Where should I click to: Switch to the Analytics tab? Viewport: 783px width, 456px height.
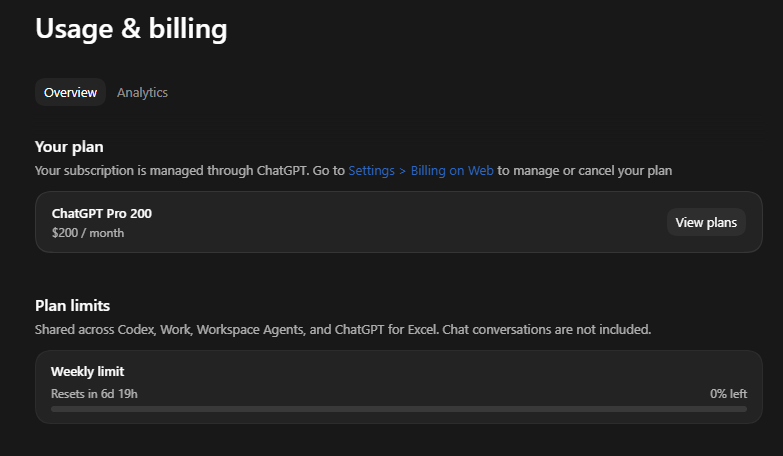coord(142,92)
